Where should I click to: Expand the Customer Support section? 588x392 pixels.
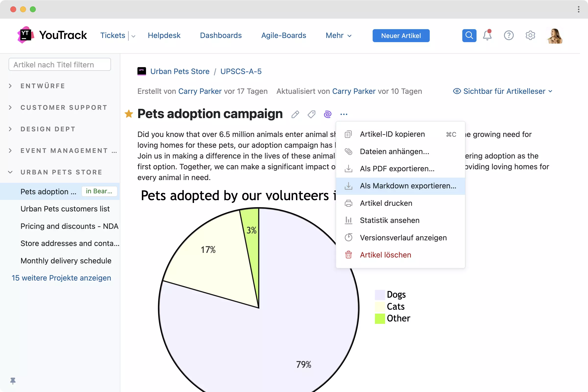pos(10,108)
